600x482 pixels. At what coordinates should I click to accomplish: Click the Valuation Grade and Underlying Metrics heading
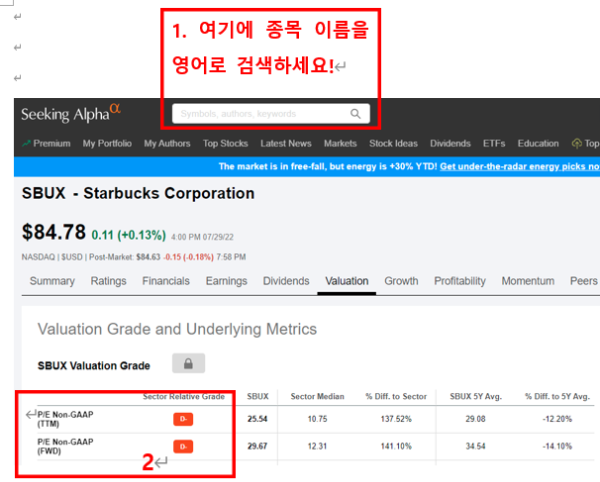point(177,329)
